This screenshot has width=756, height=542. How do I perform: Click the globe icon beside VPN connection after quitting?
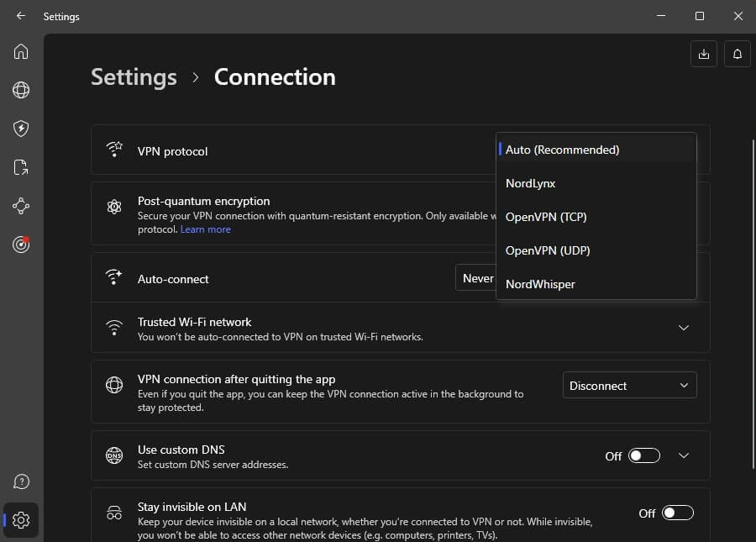pos(114,385)
